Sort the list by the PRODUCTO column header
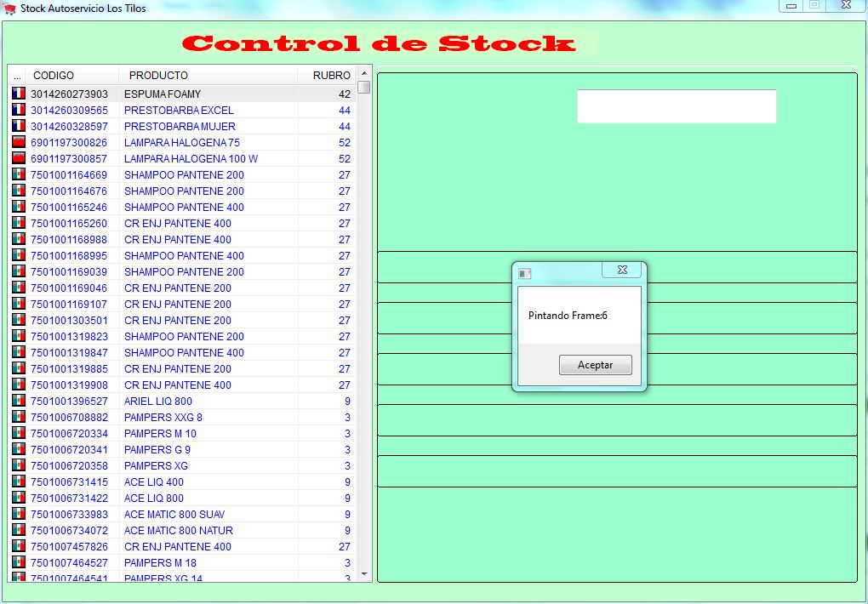868x604 pixels. (x=208, y=76)
